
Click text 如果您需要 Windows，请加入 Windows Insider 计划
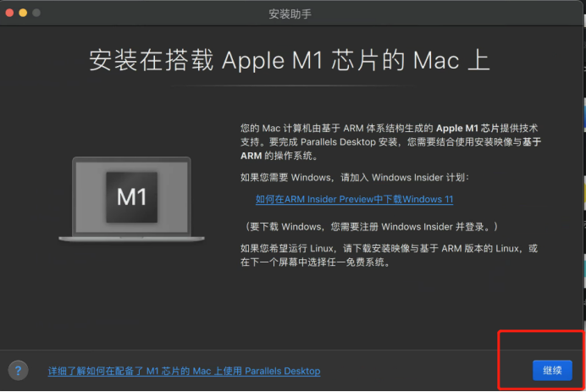point(355,177)
